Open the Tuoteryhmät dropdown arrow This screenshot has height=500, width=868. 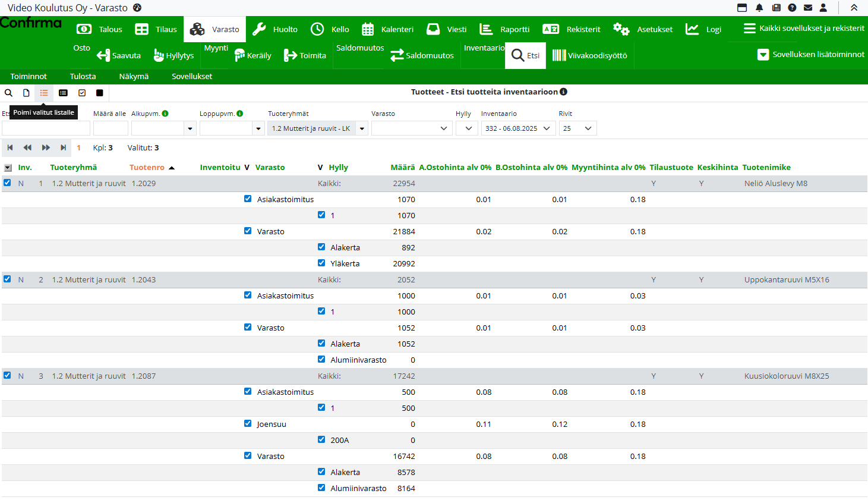(x=362, y=128)
